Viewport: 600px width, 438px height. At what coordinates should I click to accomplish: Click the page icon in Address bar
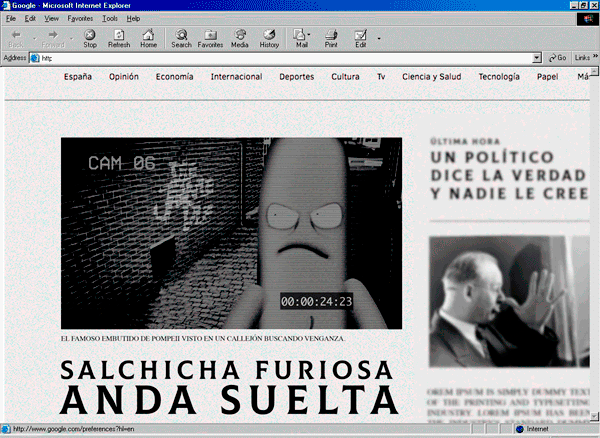pyautogui.click(x=35, y=58)
